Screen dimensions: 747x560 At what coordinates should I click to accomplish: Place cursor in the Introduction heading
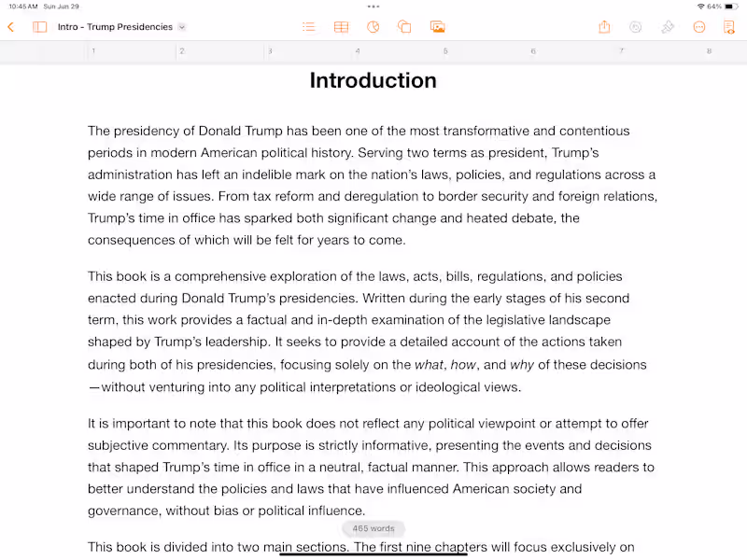373,80
